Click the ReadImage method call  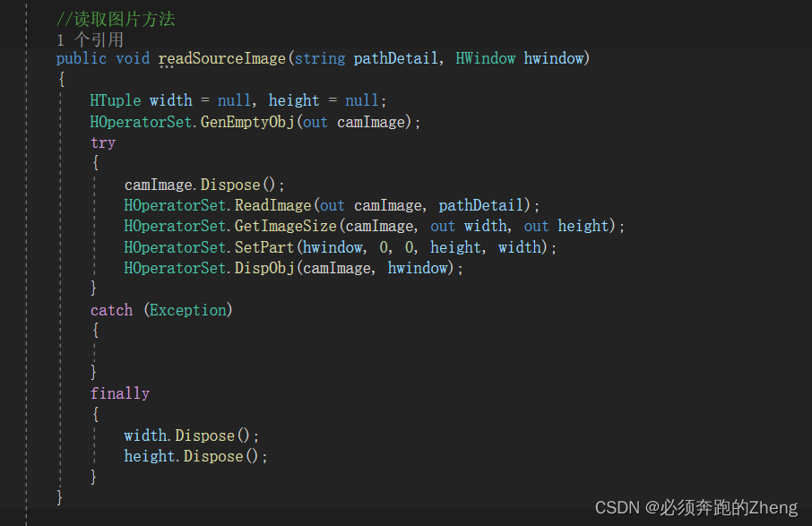coord(273,206)
